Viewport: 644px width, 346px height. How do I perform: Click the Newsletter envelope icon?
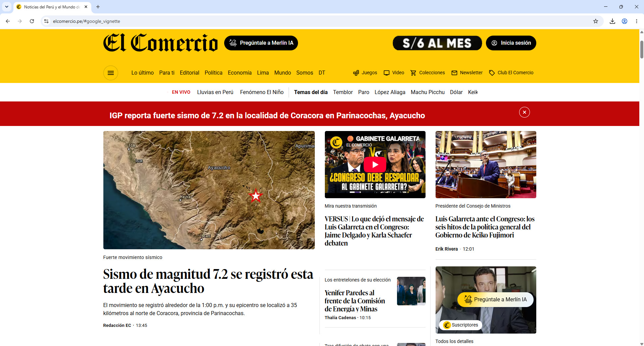click(454, 73)
